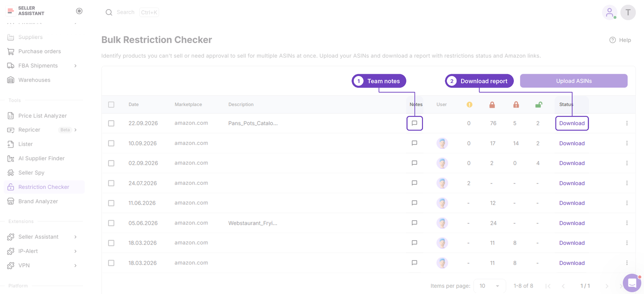Expand the FBA Shipments submenu
Screen dimensions: 644x294
tap(75, 66)
